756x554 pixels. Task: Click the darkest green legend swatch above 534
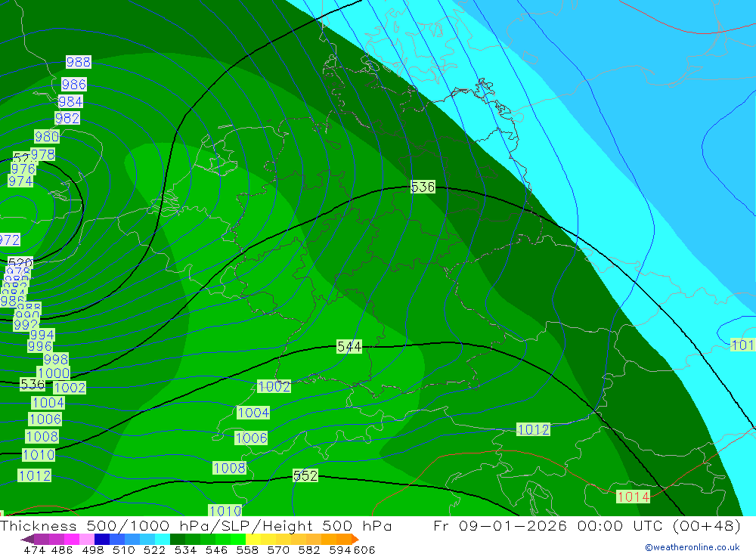(178, 539)
